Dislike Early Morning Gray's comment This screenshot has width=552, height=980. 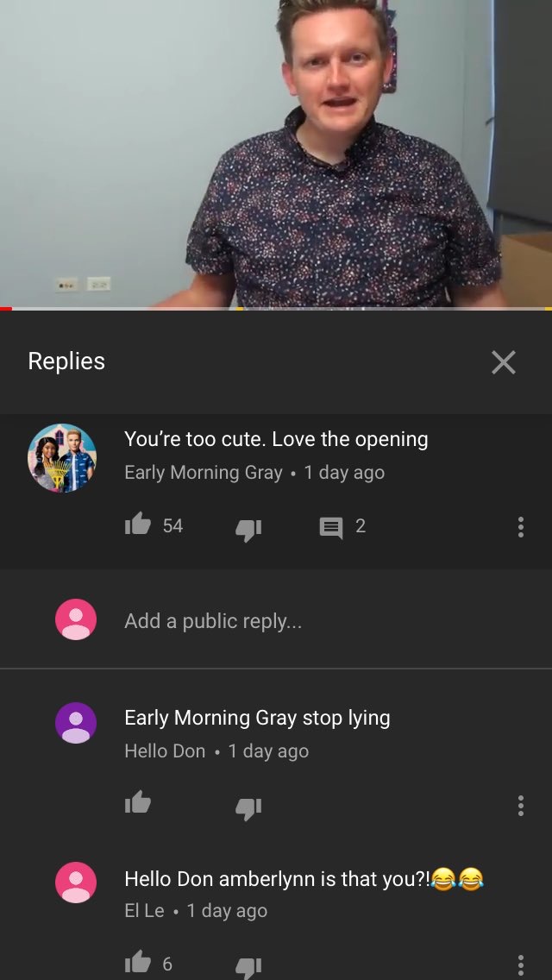[248, 530]
